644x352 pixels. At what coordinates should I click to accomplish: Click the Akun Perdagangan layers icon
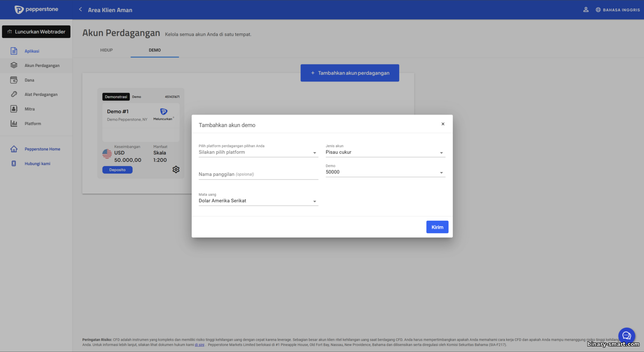click(14, 65)
